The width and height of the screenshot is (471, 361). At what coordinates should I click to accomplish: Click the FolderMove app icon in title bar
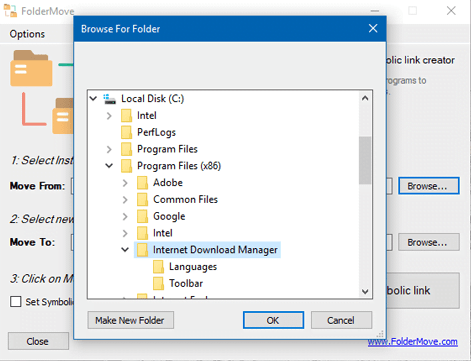(10, 11)
